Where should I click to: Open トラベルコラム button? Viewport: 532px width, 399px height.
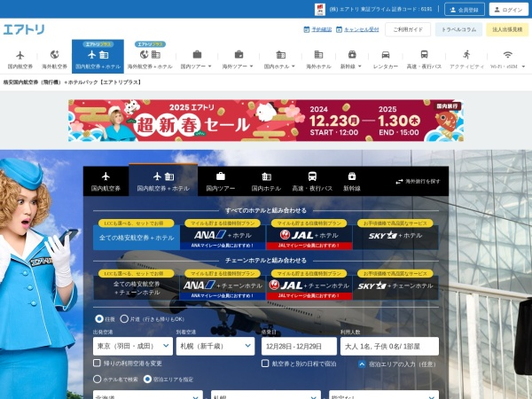pos(458,29)
